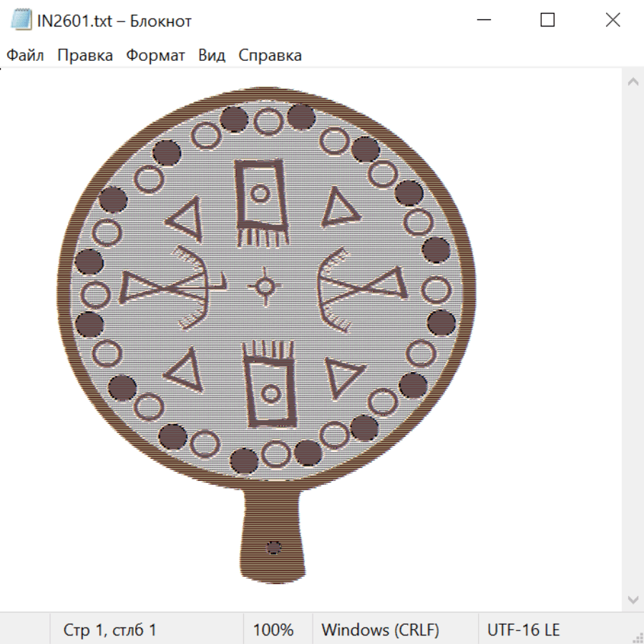The width and height of the screenshot is (644, 644).
Task: Open the Формат menu
Action: [x=155, y=56]
